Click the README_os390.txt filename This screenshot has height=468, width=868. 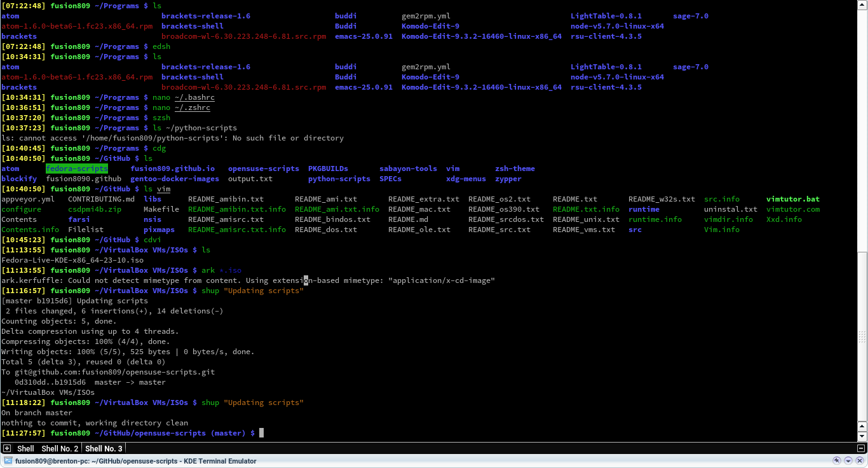click(x=504, y=209)
